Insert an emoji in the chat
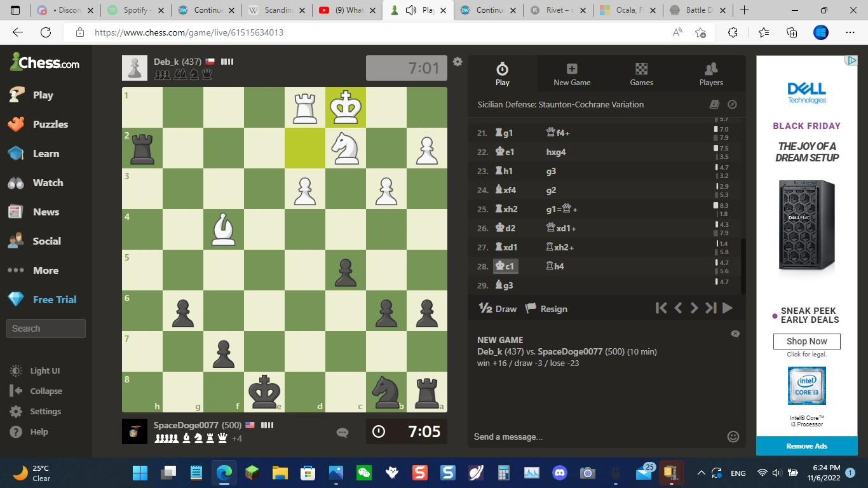The image size is (868, 488). [x=733, y=437]
